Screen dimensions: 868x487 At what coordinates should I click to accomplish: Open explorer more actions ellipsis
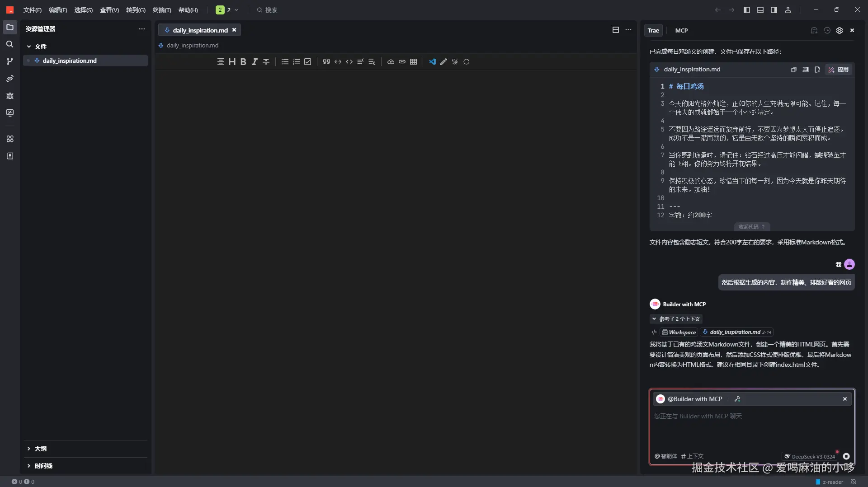(x=142, y=29)
